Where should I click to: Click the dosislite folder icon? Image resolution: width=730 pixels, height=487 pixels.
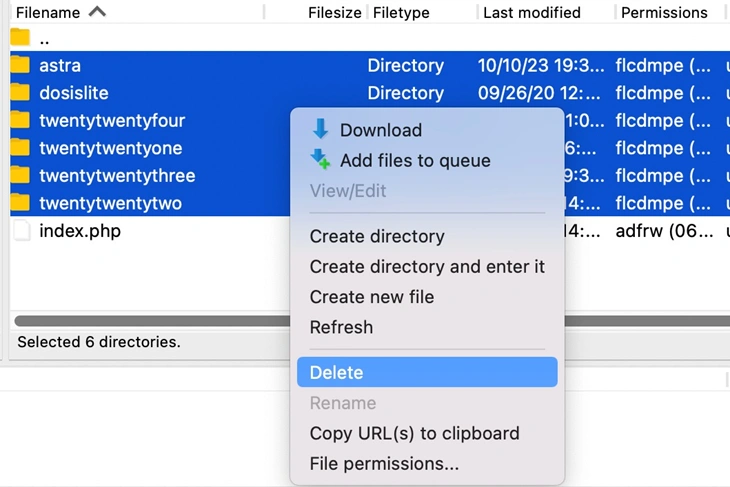(x=20, y=93)
